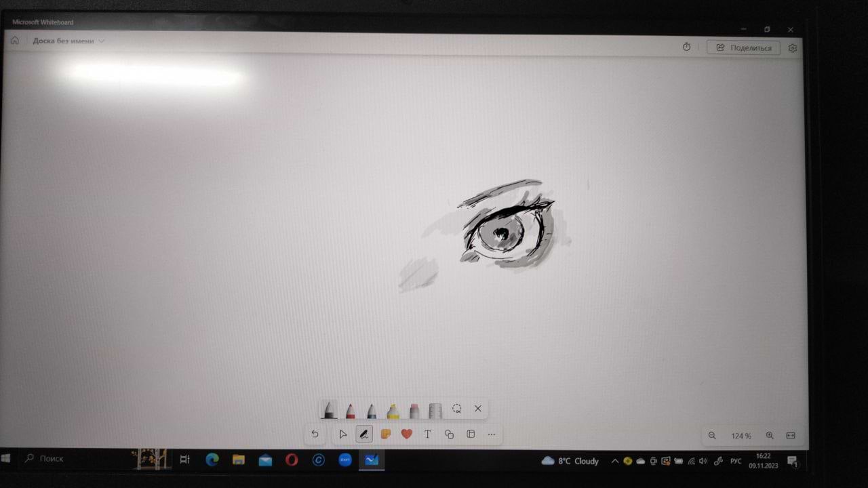Pick the yellow highlighter
Viewport: 868px width, 488px height.
click(x=393, y=409)
